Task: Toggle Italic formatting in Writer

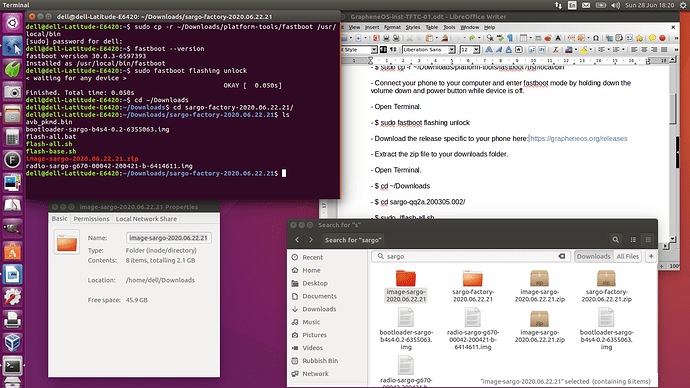Action: pos(499,50)
